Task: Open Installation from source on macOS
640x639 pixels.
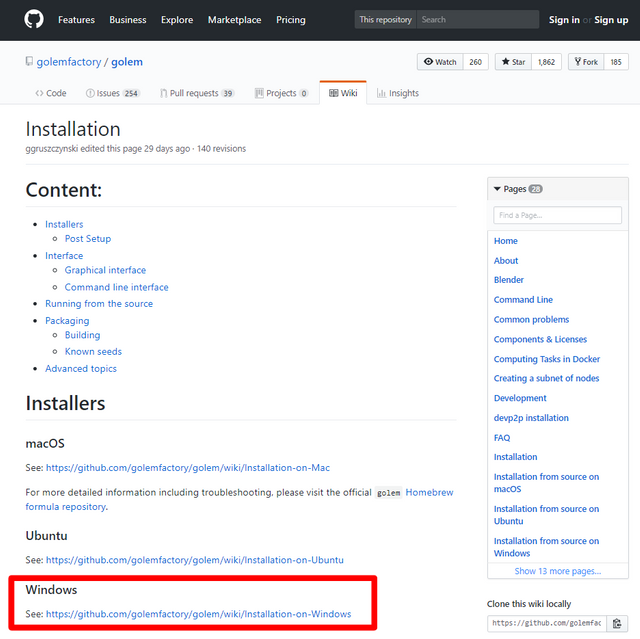Action: click(547, 483)
